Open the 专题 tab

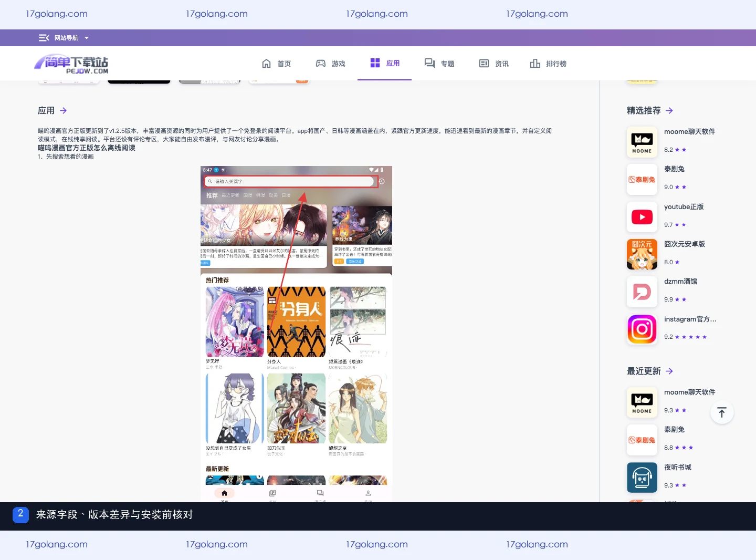tap(448, 64)
